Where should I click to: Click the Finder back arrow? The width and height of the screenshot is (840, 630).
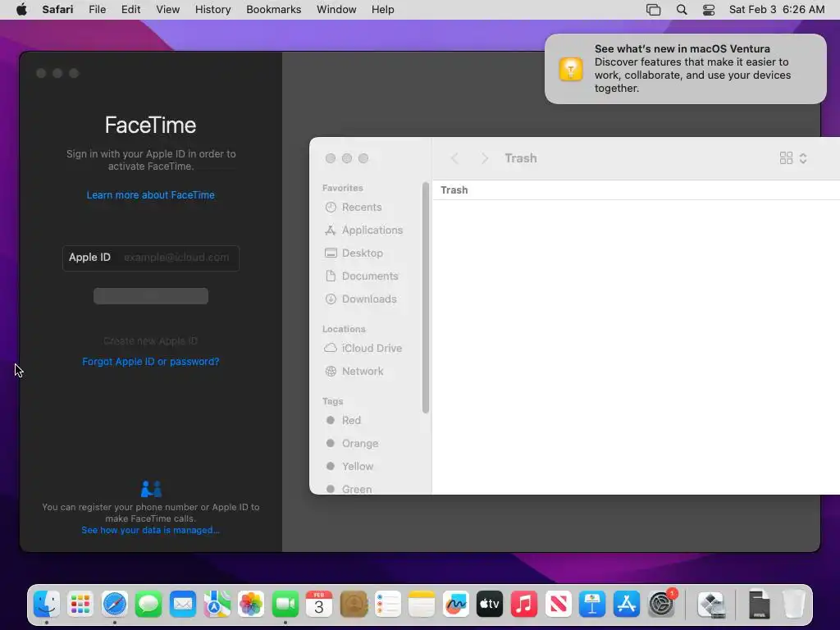coord(454,158)
